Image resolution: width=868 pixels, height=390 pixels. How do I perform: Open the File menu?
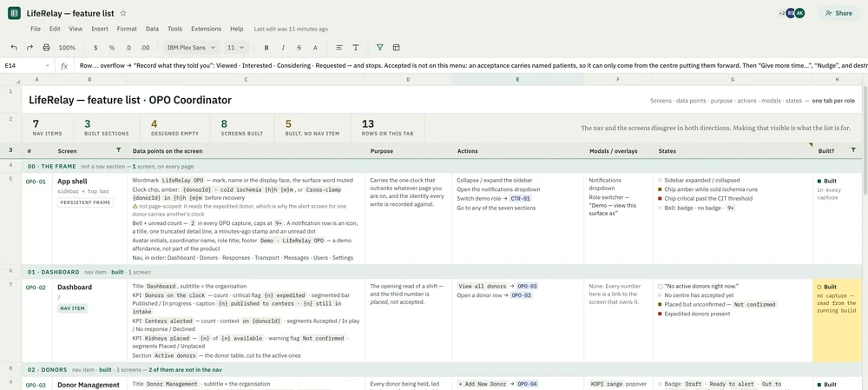(36, 29)
